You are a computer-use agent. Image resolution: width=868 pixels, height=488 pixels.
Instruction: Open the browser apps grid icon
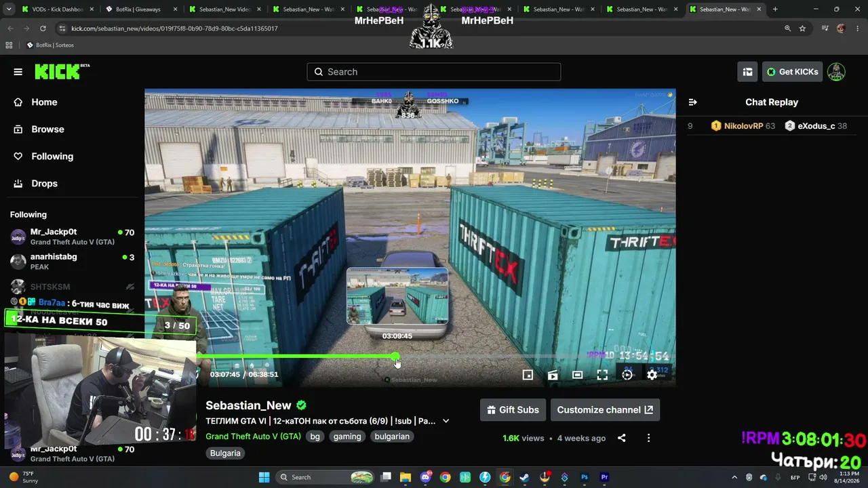point(9,45)
